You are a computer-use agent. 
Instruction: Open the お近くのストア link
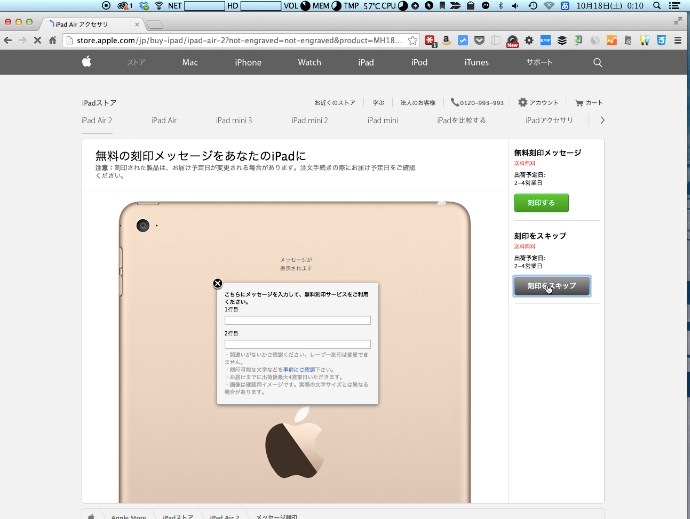coord(335,103)
